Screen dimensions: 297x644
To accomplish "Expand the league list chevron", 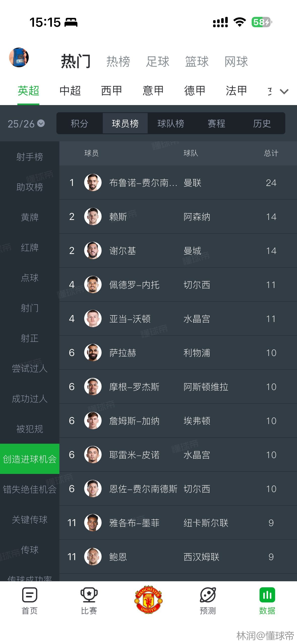I will pos(284,91).
